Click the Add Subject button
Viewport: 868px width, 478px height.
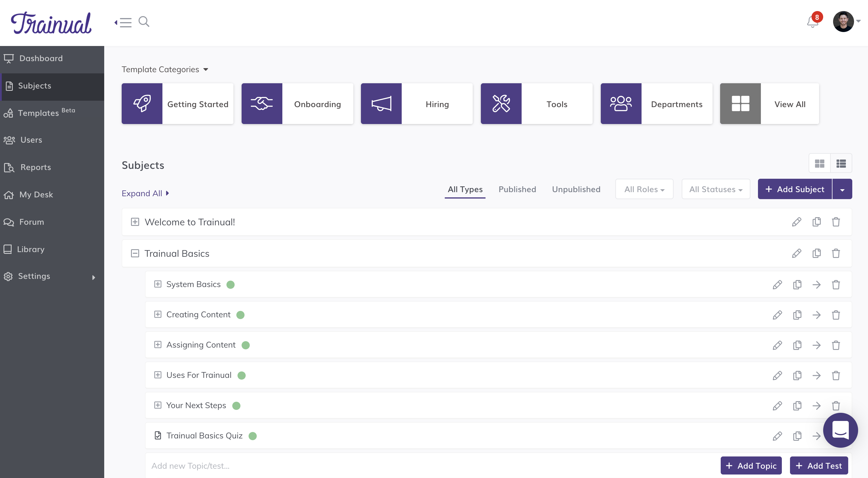point(795,190)
